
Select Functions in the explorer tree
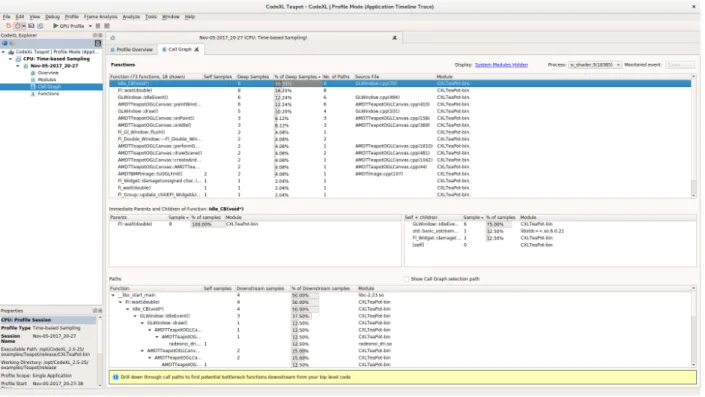point(48,94)
